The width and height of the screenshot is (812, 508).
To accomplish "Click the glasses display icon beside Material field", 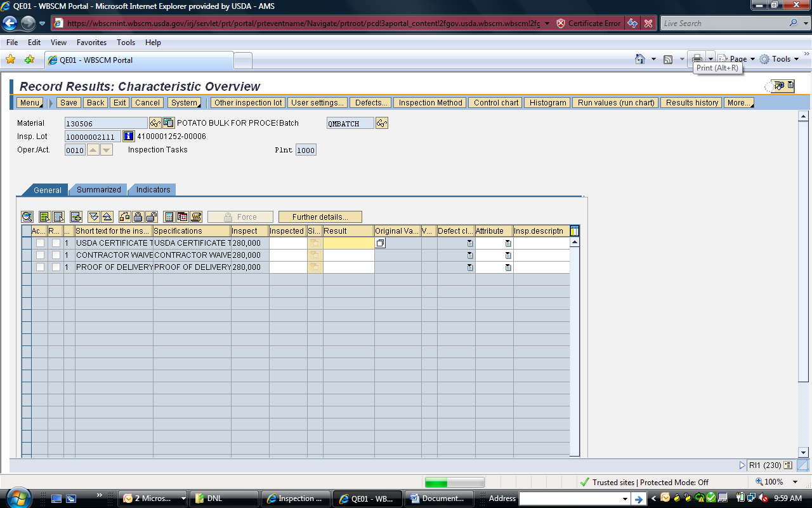I will click(x=155, y=123).
